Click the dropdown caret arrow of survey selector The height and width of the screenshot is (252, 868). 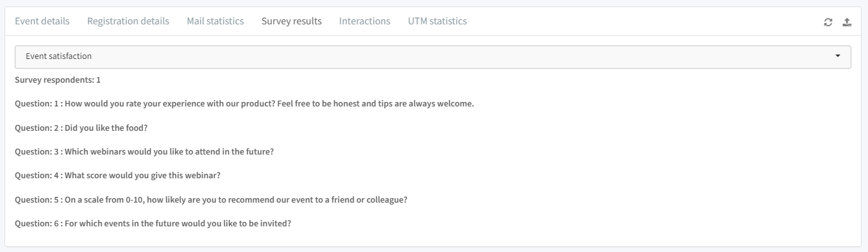tap(838, 56)
